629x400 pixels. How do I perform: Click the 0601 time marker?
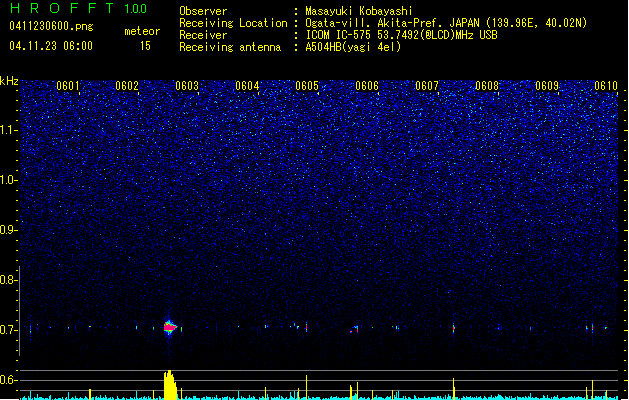68,86
